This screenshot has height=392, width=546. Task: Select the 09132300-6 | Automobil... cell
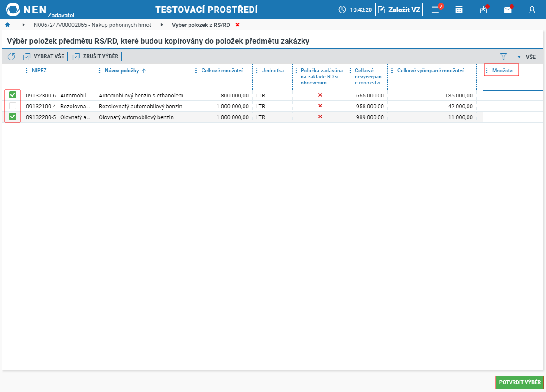(x=58, y=95)
